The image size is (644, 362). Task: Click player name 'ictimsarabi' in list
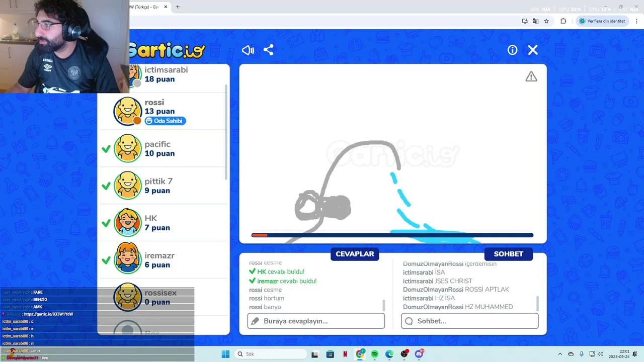point(166,70)
